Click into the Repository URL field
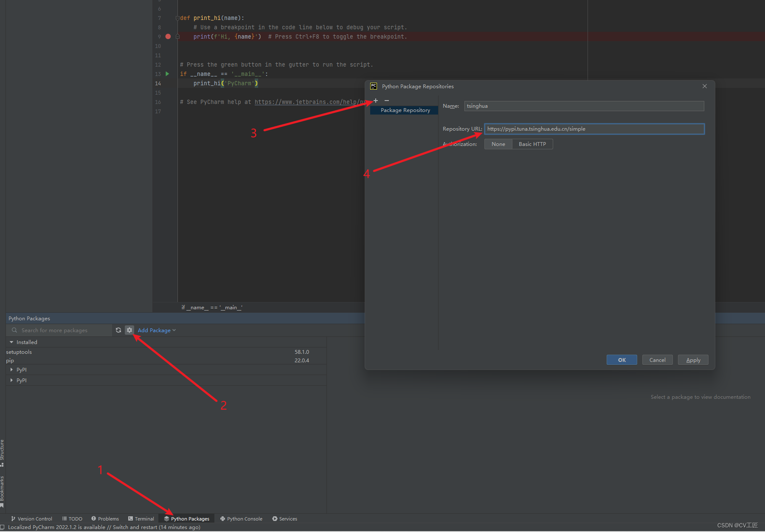Viewport: 765px width, 532px height. [594, 129]
